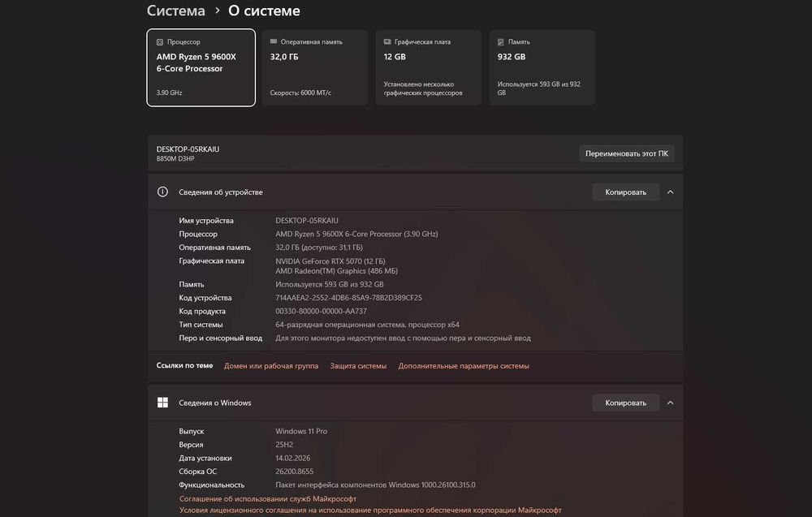Screen dimensions: 812x517
Task: Click AMD Radeon(TM) Graphics (486 МБ) text
Action: coord(337,271)
